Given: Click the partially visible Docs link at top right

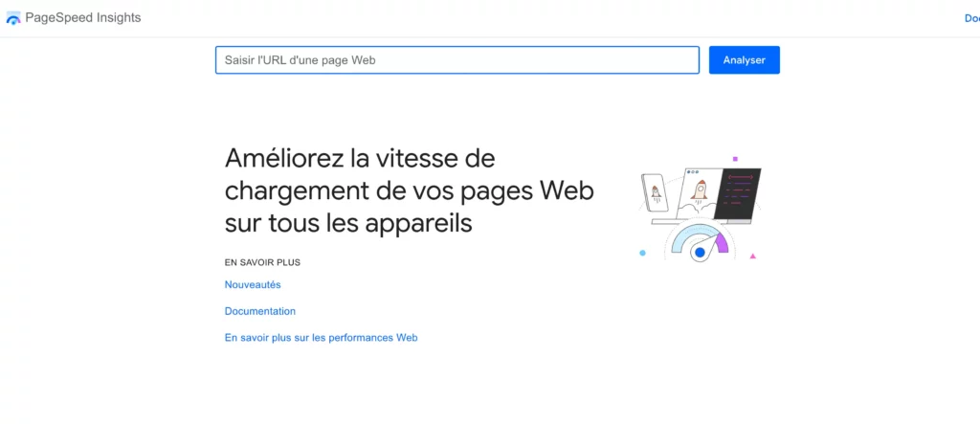Looking at the screenshot, I should [x=972, y=18].
